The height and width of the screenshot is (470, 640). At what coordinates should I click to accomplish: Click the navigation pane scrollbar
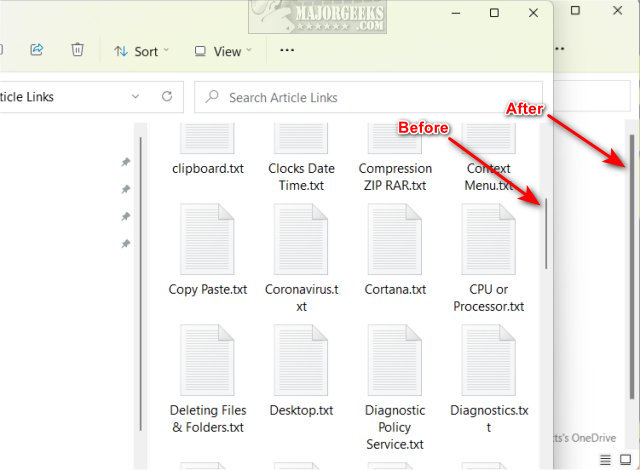[x=140, y=284]
